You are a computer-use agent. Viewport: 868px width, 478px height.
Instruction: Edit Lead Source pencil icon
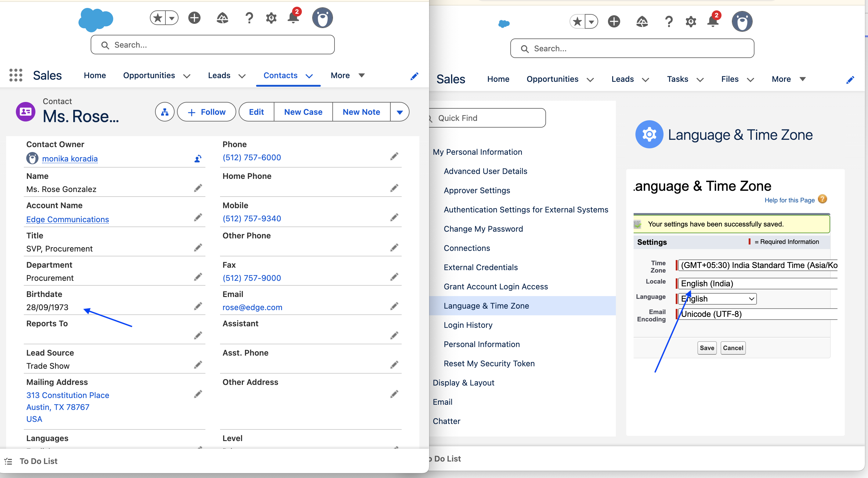198,364
